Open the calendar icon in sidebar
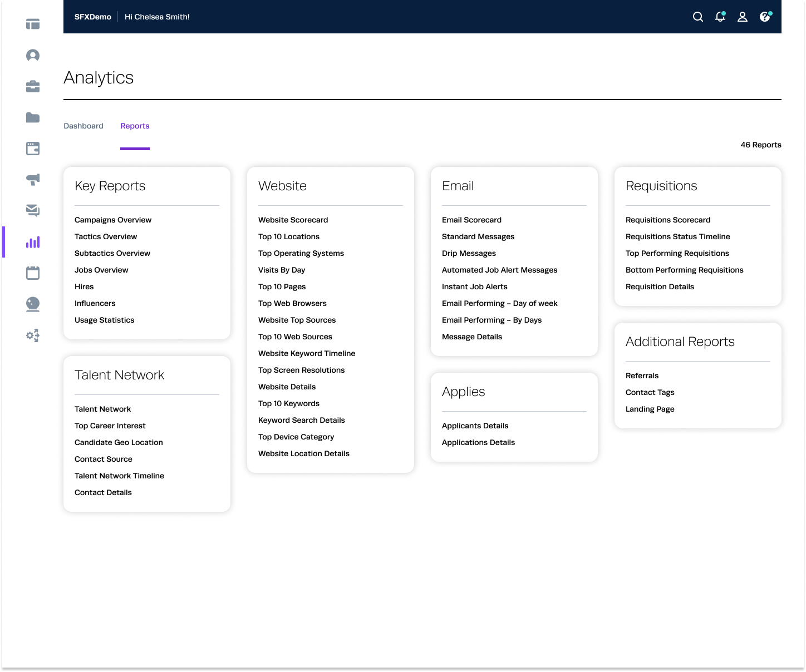 tap(33, 273)
